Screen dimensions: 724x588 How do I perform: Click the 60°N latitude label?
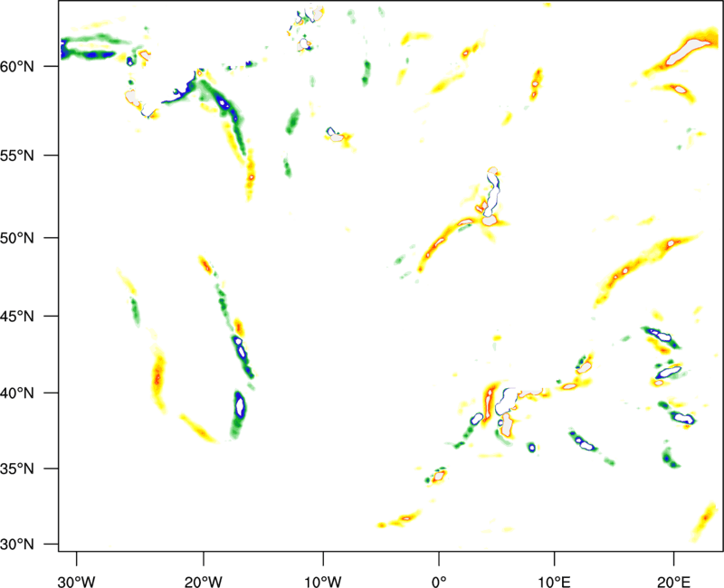pos(17,67)
